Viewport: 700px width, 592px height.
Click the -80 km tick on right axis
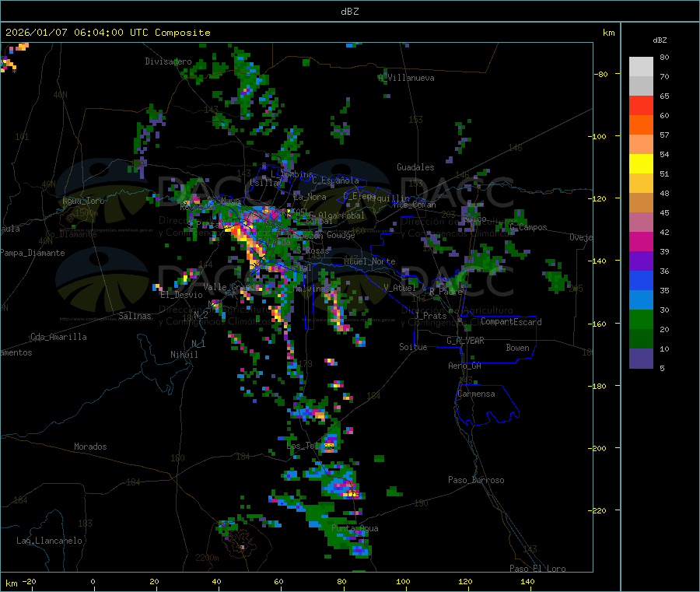601,74
